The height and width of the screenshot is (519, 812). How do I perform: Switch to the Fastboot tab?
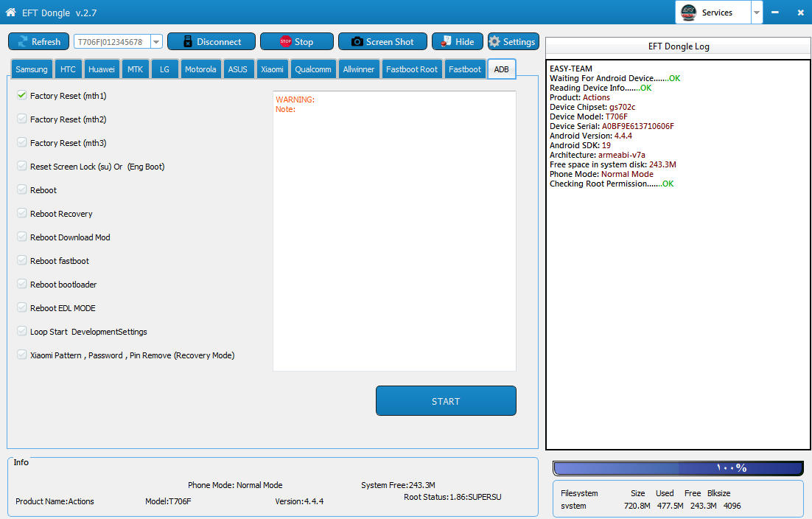coord(464,69)
